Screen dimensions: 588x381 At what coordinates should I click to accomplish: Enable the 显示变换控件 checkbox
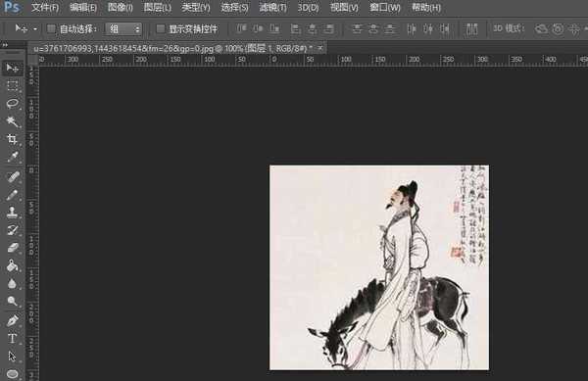(161, 28)
